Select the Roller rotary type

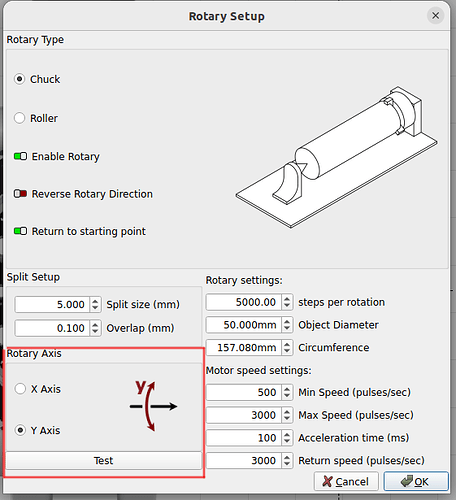click(x=20, y=118)
